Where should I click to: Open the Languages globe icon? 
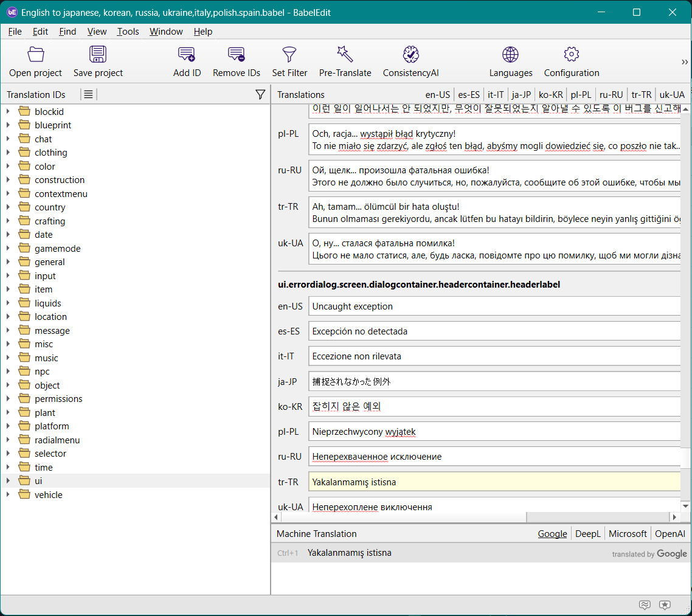click(x=511, y=55)
